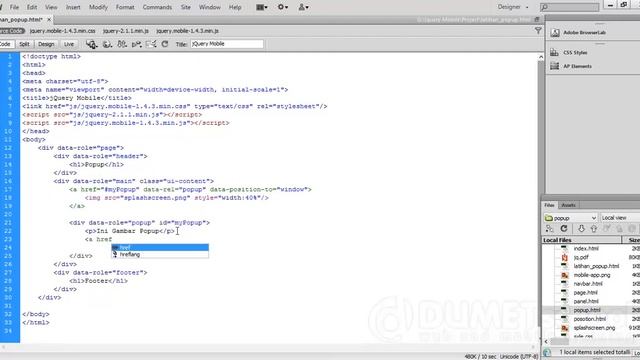The width and height of the screenshot is (640, 360).
Task: Toggle Live view
Action: click(x=69, y=44)
